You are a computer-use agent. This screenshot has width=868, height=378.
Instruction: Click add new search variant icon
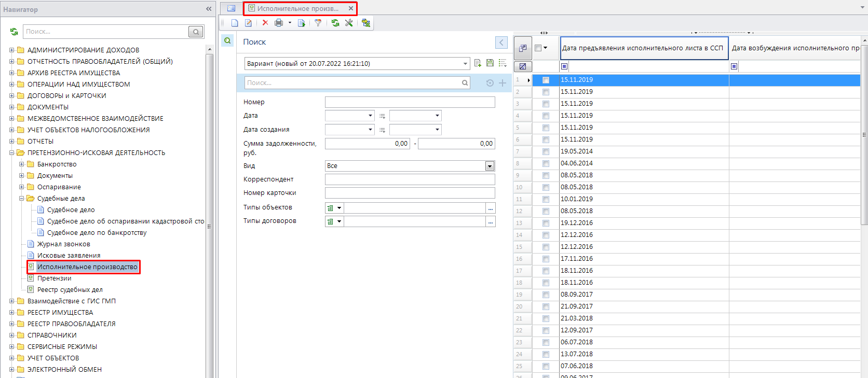[x=478, y=63]
